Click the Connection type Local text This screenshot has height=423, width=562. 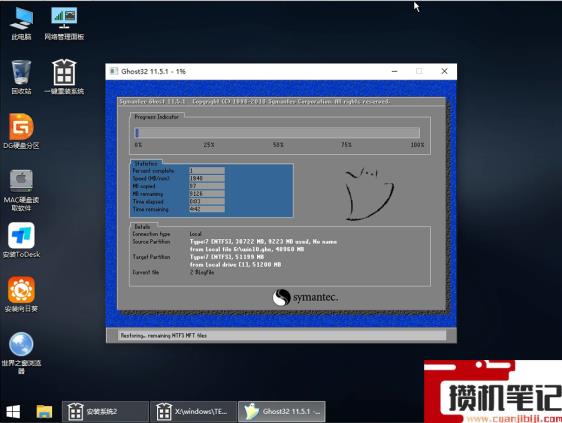point(195,234)
